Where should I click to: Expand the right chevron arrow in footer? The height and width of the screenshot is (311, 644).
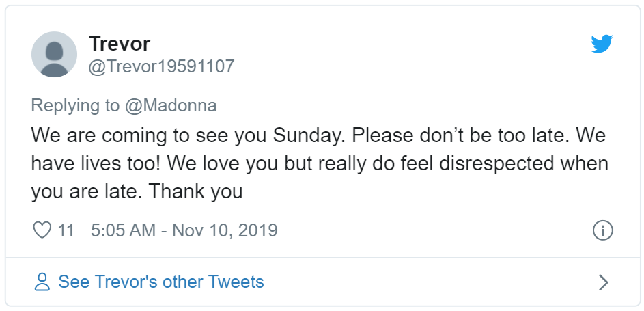(x=602, y=282)
